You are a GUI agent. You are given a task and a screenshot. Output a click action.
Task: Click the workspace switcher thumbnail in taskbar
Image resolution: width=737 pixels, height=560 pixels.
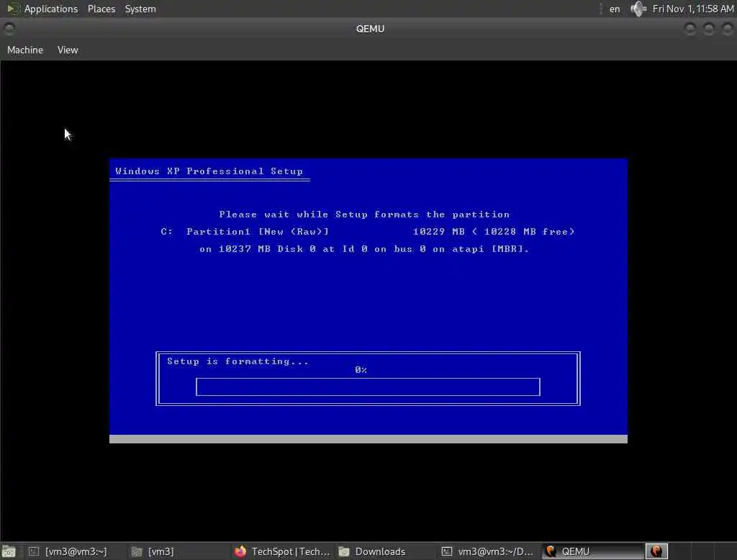[656, 551]
